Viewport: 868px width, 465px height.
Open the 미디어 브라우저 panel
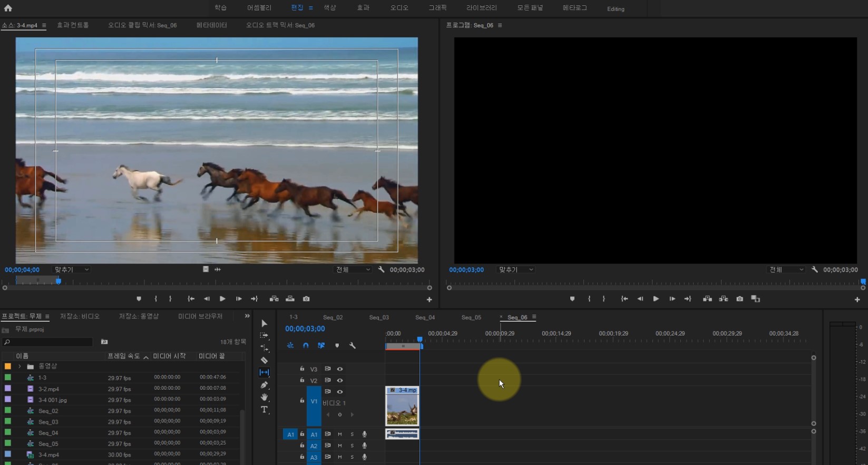200,316
